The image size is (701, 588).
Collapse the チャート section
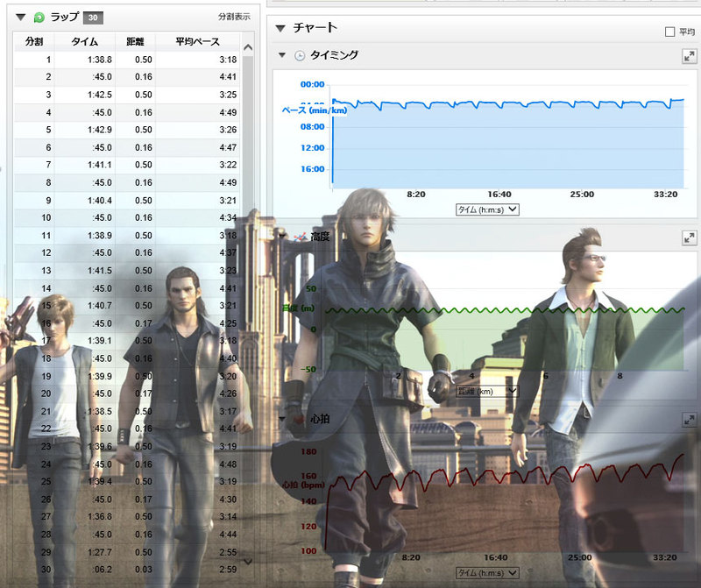pyautogui.click(x=280, y=28)
